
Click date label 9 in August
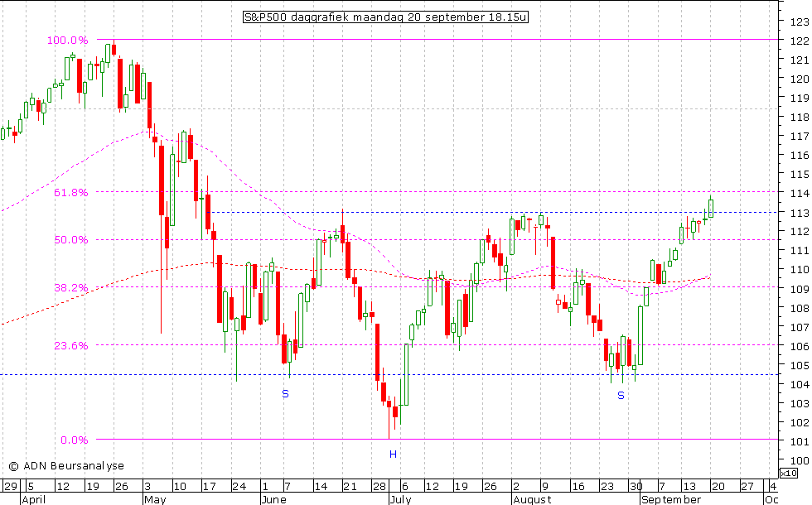(x=545, y=487)
